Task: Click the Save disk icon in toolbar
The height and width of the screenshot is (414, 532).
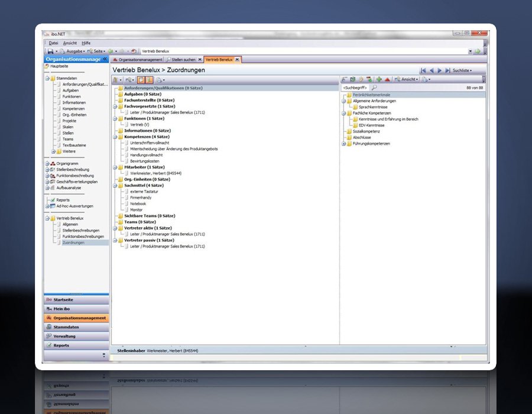Action: click(51, 51)
